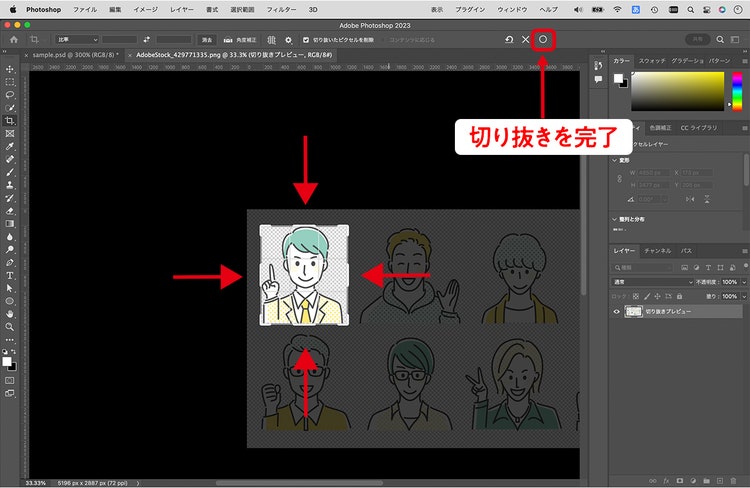
Task: Create a new group folder icon
Action: [x=706, y=480]
